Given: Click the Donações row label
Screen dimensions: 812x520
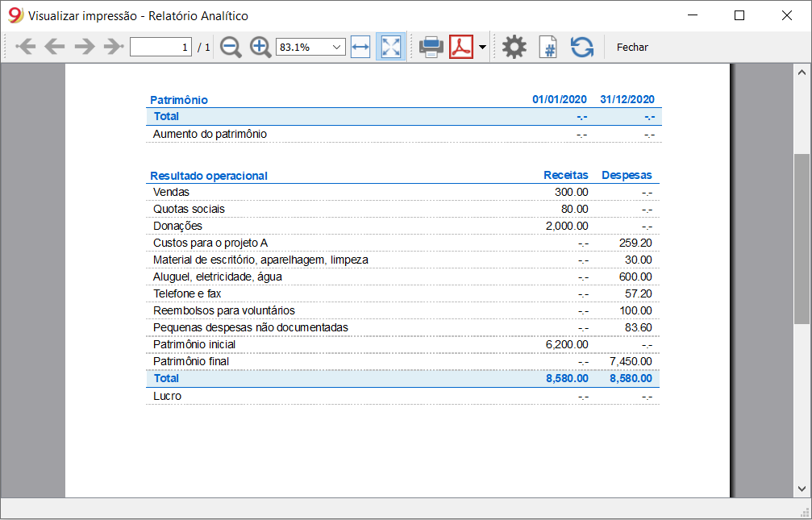Looking at the screenshot, I should 177,227.
